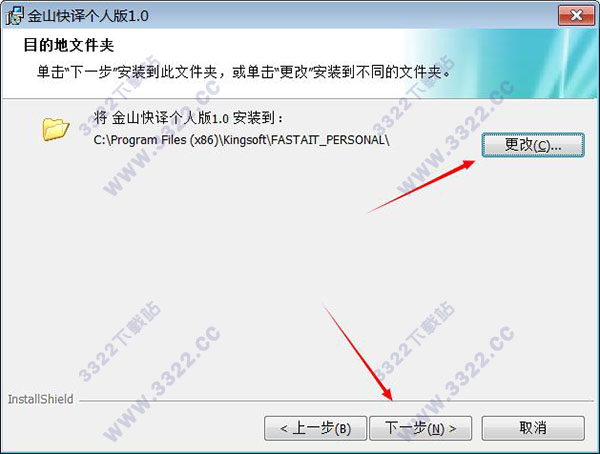Image resolution: width=600 pixels, height=454 pixels.
Task: Continue with the 下一步(N) button
Action: [420, 428]
